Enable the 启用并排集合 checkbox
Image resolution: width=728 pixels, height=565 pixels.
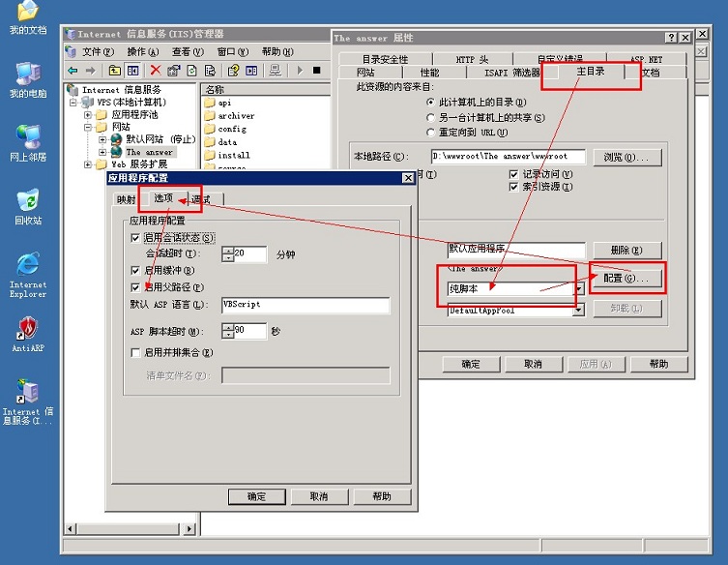tap(135, 353)
